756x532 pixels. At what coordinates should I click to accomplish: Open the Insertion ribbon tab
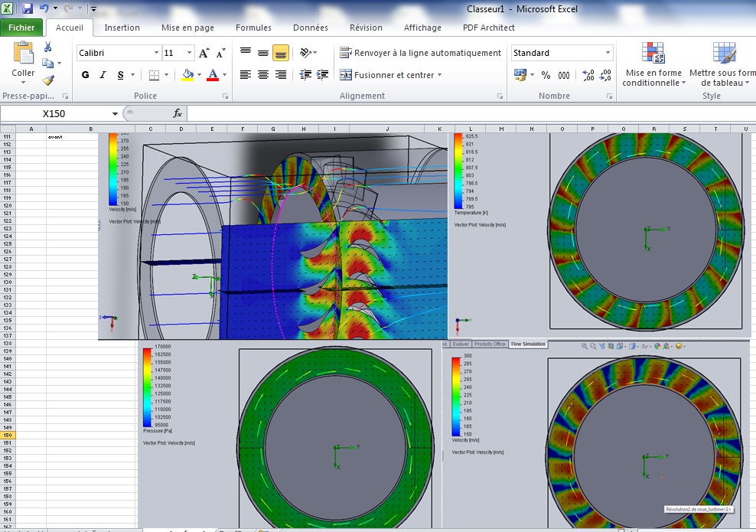click(122, 28)
